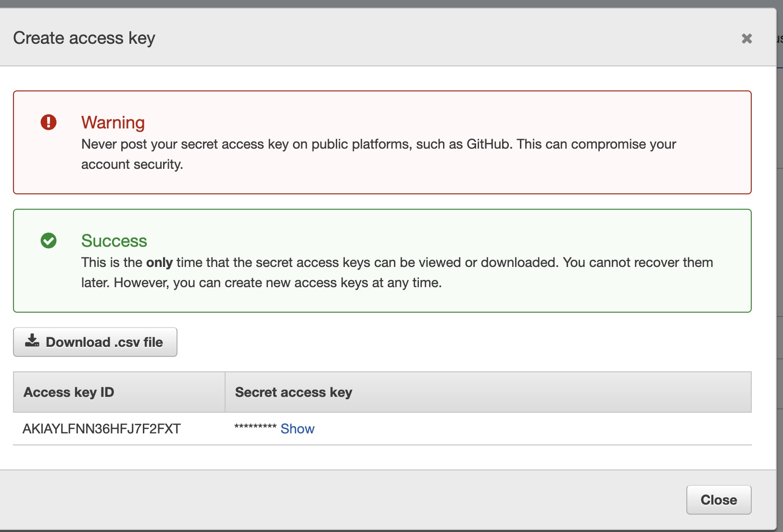Image resolution: width=783 pixels, height=532 pixels.
Task: Click the green Success heading
Action: [114, 241]
